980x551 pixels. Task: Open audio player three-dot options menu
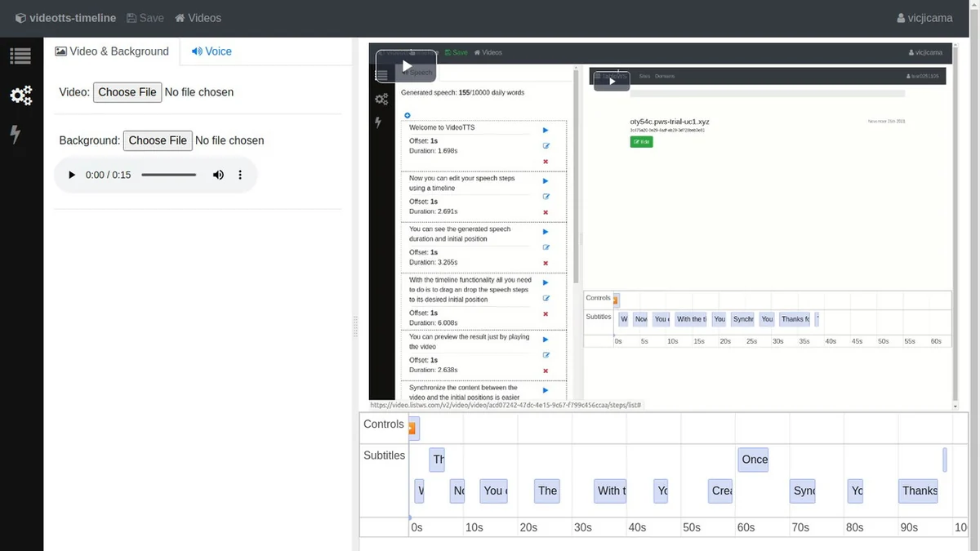coord(240,175)
